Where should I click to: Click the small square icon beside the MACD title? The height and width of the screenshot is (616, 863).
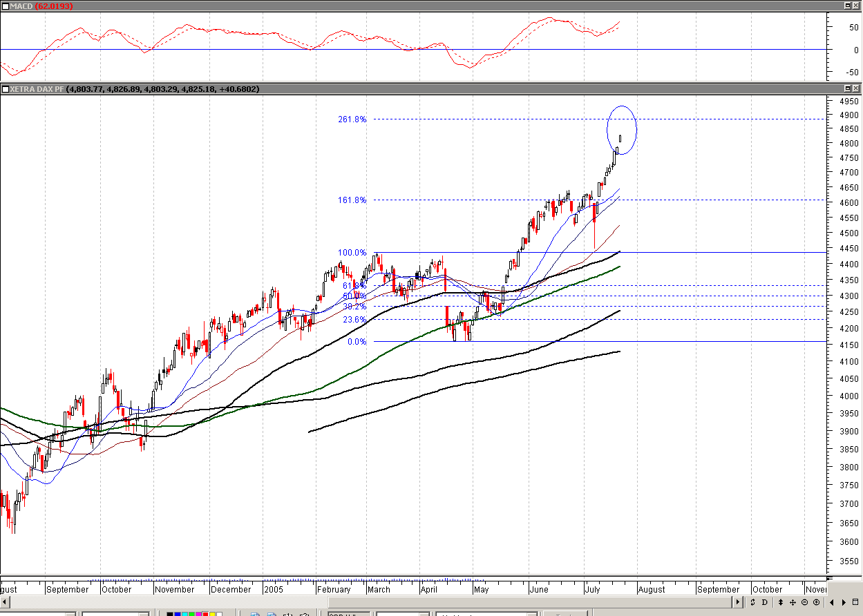5,6
